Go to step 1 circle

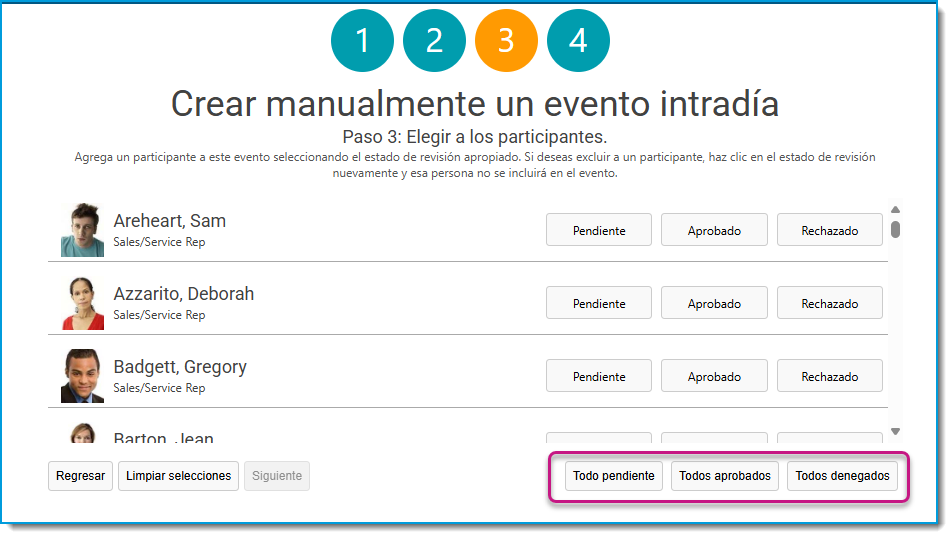362,41
